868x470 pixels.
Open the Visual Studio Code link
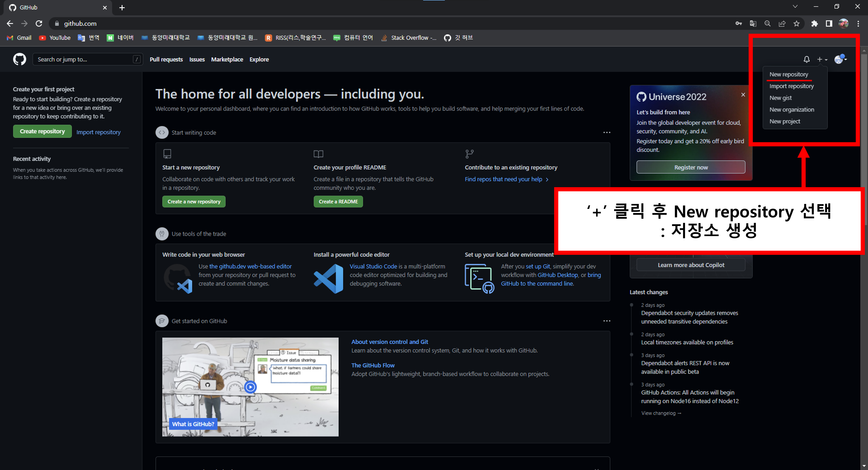[373, 266]
